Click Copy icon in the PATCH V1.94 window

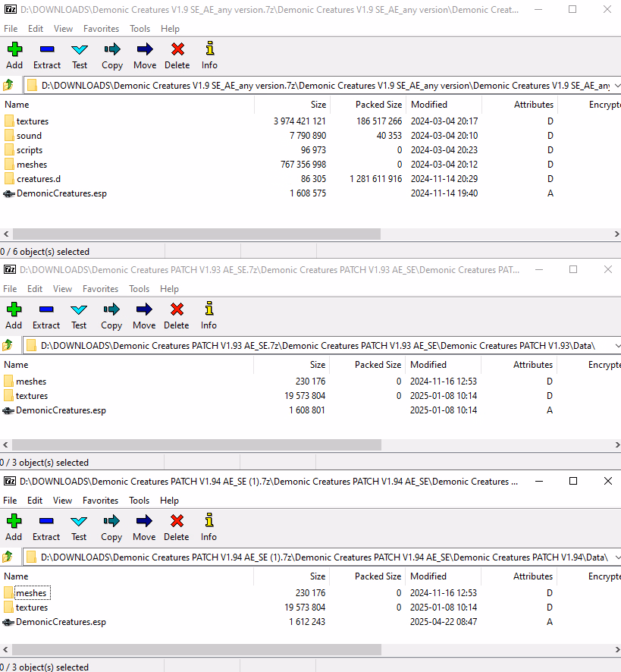point(111,521)
